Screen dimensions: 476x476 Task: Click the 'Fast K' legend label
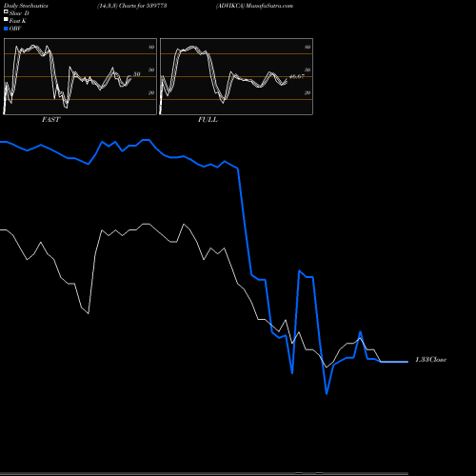18,21
